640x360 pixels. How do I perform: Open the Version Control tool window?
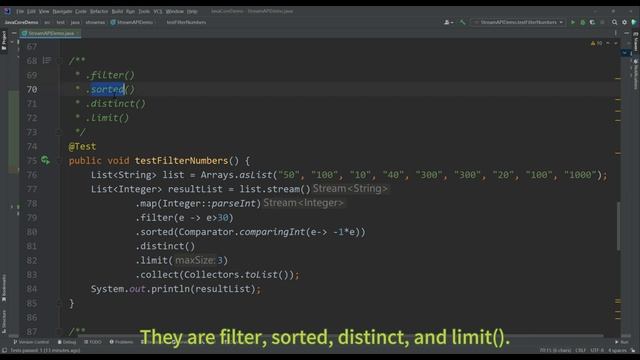pyautogui.click(x=31, y=342)
